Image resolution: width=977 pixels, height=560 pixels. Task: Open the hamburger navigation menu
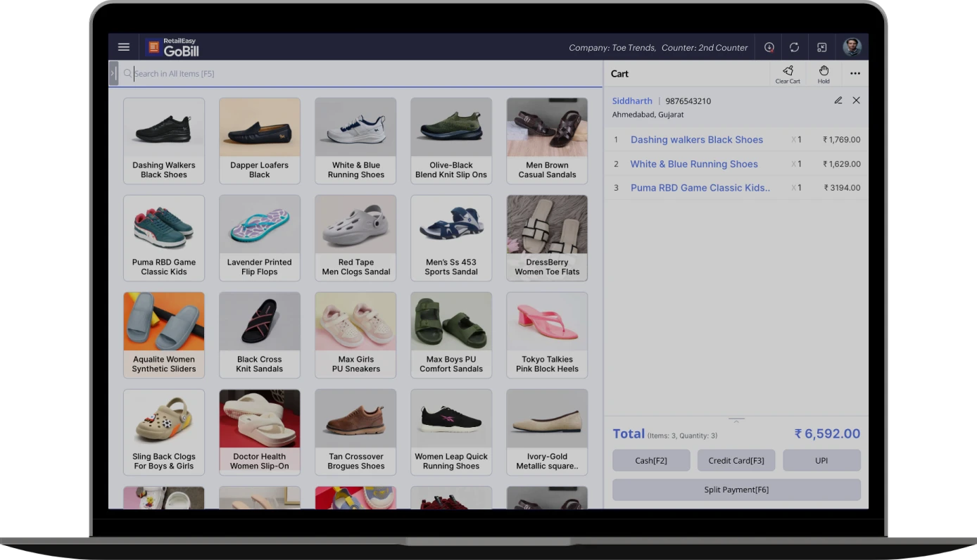(x=124, y=46)
